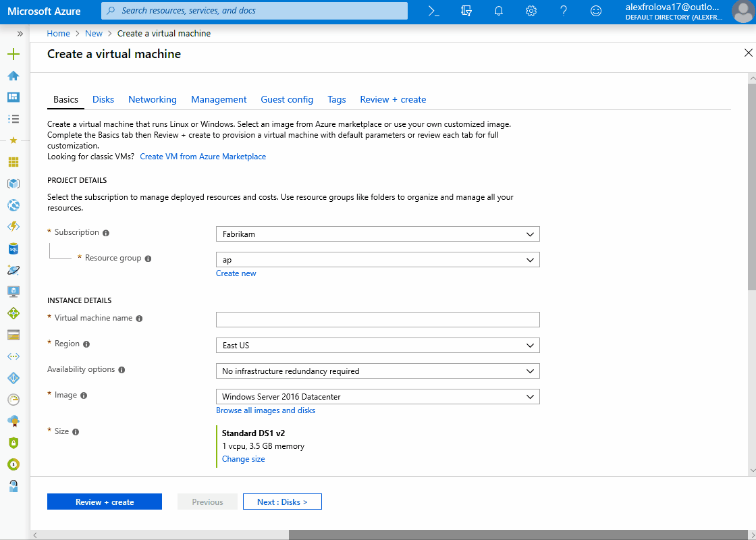Click the Next : Disks button
Screen dimensions: 756x540
[282, 502]
